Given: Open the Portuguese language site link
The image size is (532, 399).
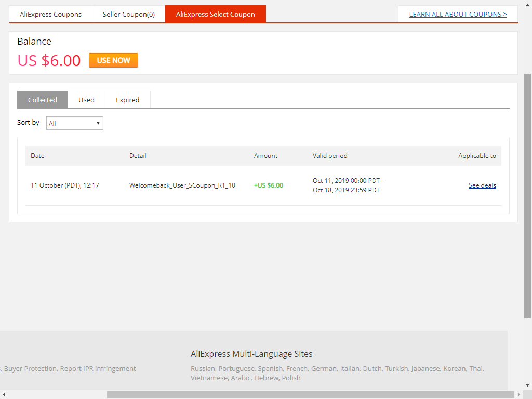Looking at the screenshot, I should tap(236, 368).
